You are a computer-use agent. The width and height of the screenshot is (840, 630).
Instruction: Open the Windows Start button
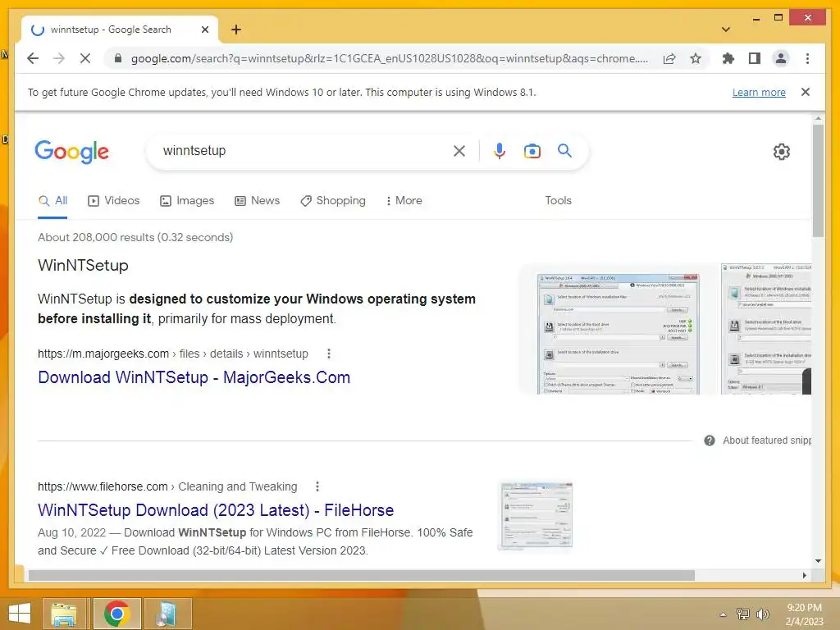20,614
